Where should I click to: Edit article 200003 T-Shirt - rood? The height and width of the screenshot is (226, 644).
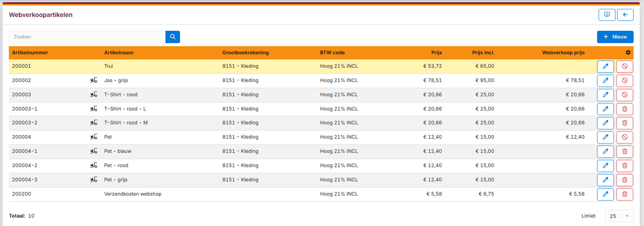(x=605, y=95)
